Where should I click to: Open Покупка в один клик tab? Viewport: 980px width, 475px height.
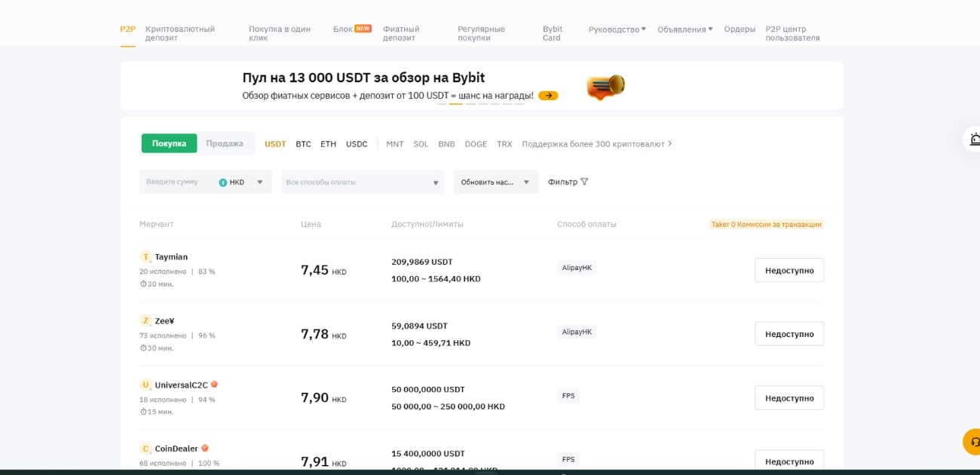pyautogui.click(x=280, y=33)
